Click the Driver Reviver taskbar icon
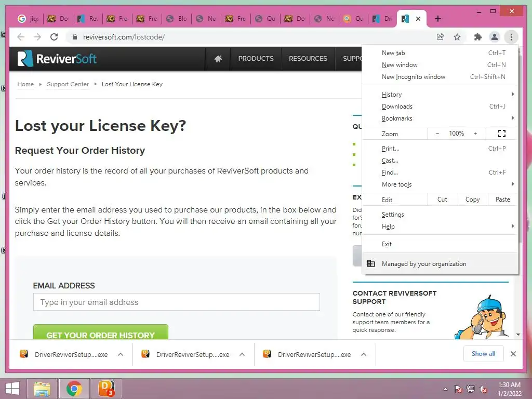Viewport: 532px width, 399px height. point(107,389)
